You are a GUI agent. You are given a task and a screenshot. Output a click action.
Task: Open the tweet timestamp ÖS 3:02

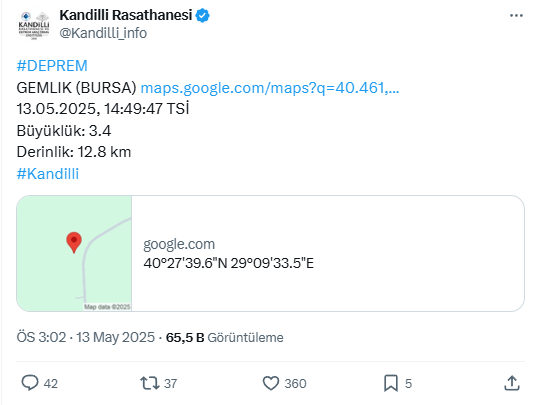[x=42, y=337]
